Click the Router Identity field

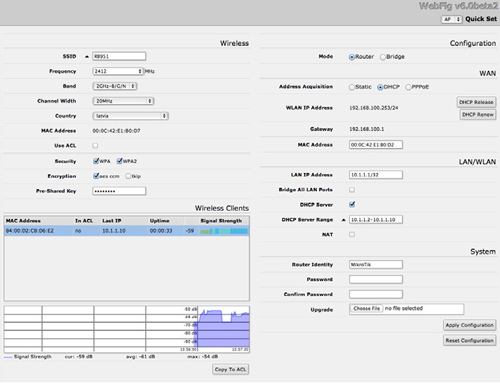click(376, 264)
